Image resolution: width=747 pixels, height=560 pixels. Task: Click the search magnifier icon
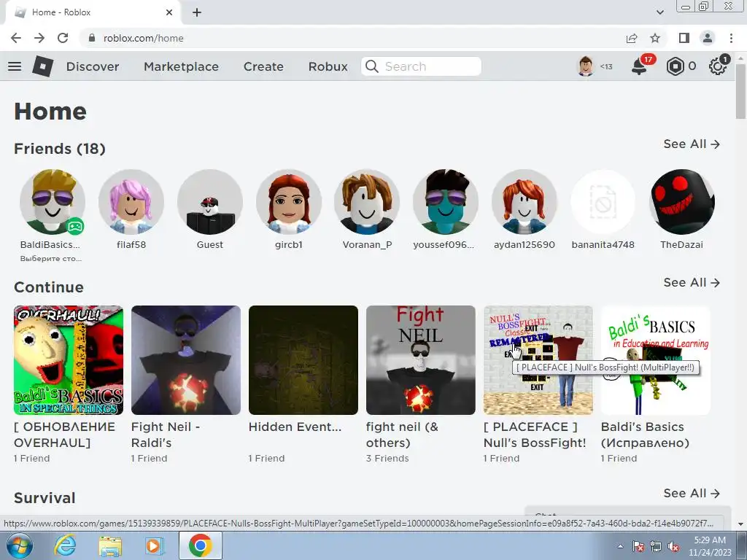coord(372,66)
